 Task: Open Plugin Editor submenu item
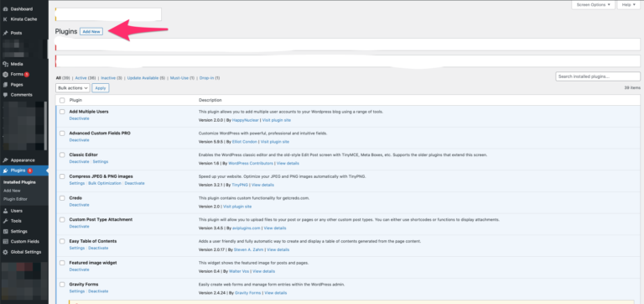[x=15, y=199]
